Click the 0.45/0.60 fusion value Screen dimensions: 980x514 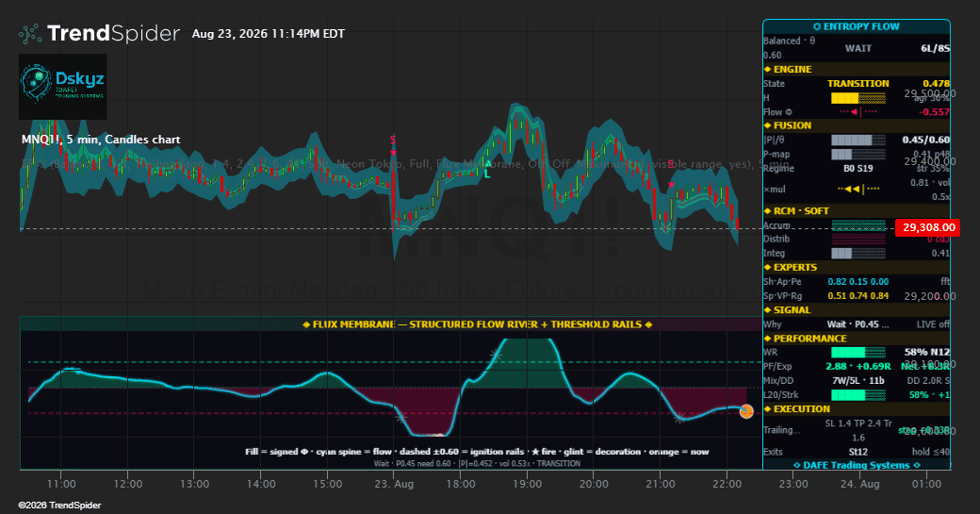click(x=925, y=141)
